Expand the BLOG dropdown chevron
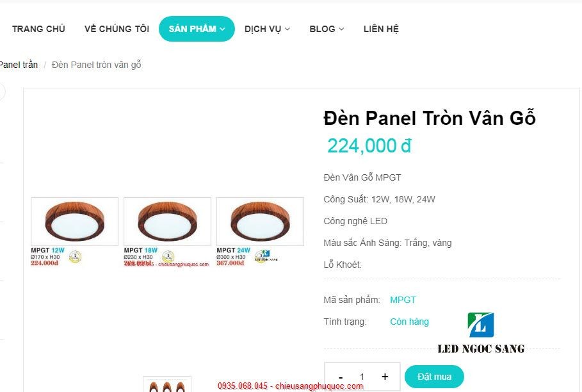Image resolution: width=582 pixels, height=392 pixels. 341,29
